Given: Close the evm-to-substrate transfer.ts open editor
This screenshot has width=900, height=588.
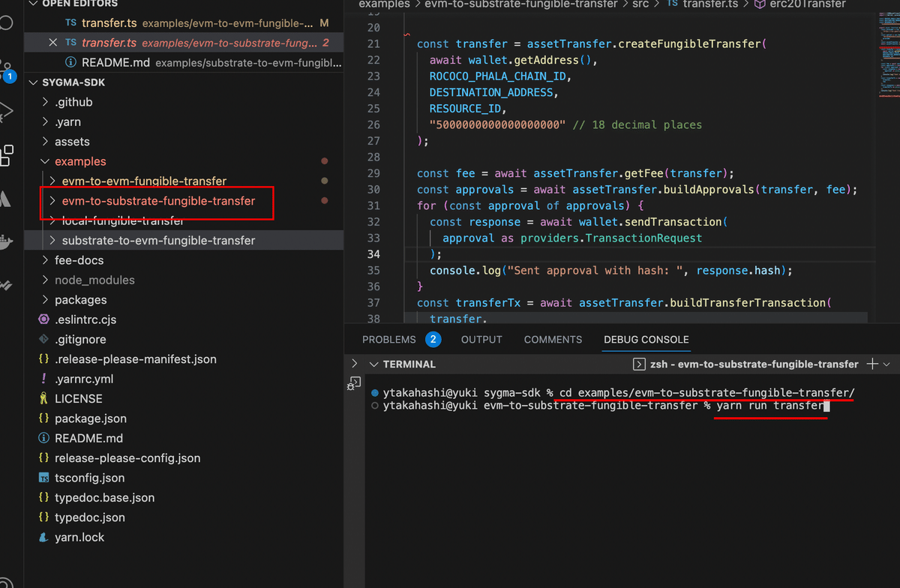Looking at the screenshot, I should 52,43.
